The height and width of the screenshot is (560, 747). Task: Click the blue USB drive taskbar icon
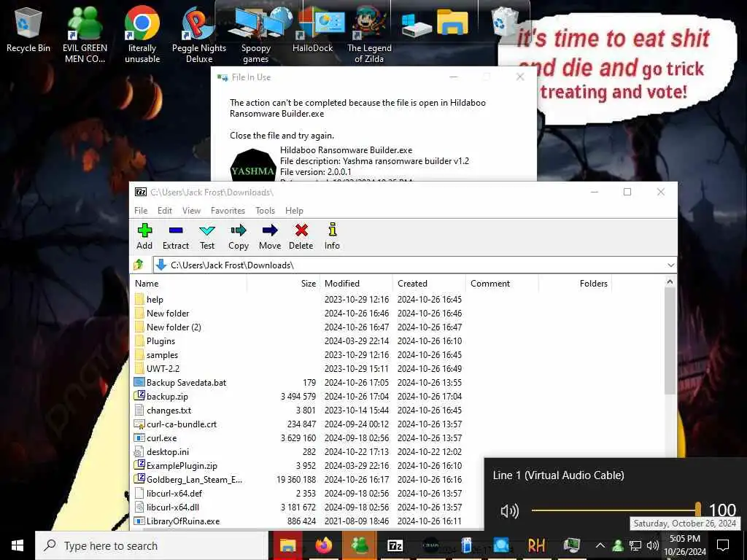point(466,545)
